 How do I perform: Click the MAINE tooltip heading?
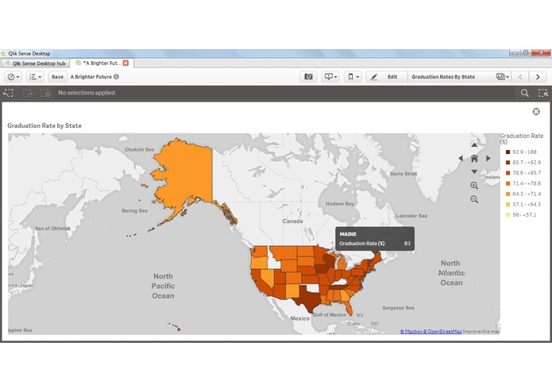348,234
